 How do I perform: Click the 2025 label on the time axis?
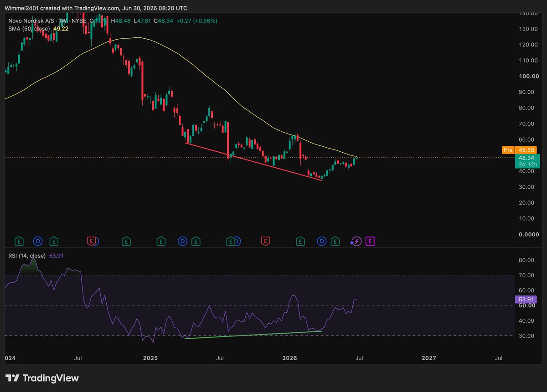tap(150, 358)
